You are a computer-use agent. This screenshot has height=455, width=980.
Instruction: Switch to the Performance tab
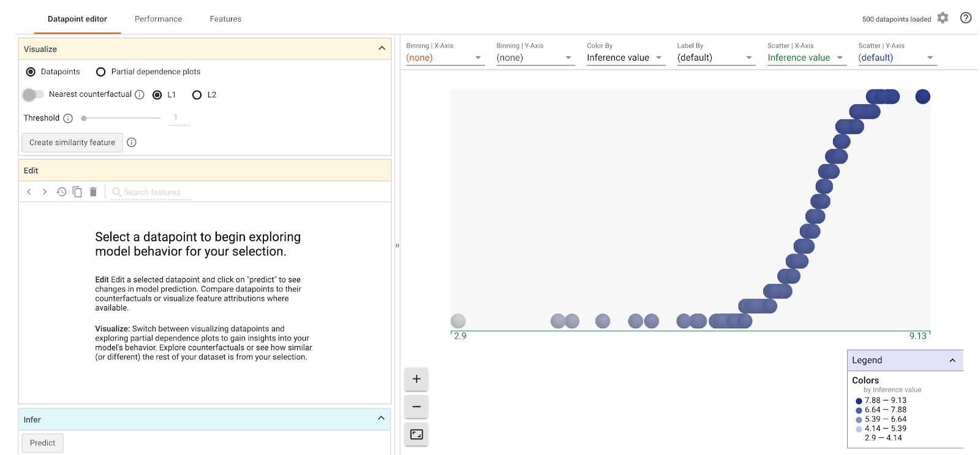pyautogui.click(x=158, y=19)
